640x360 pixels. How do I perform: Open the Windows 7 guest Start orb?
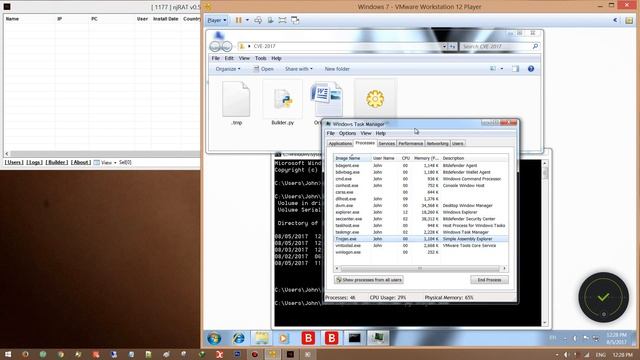pos(214,338)
